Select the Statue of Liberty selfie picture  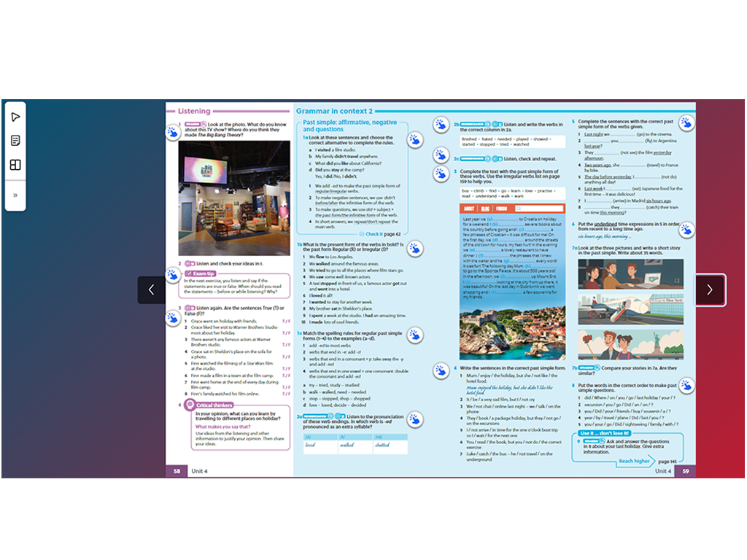(x=631, y=344)
